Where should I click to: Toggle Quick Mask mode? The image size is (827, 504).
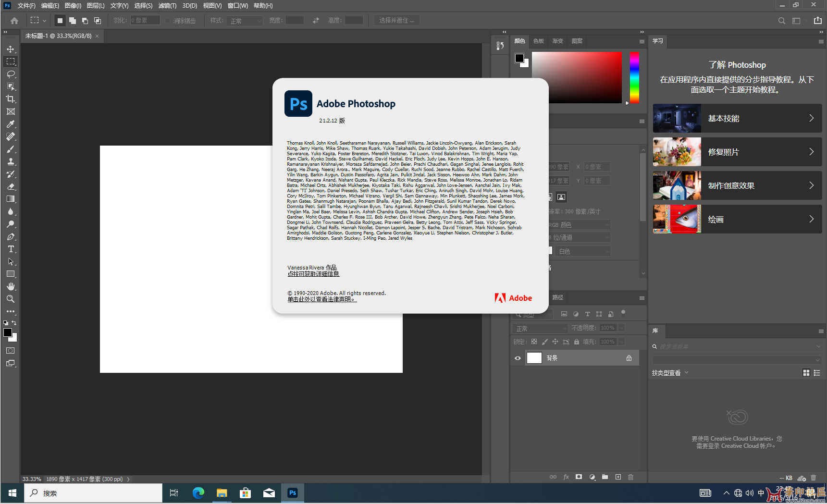[11, 351]
